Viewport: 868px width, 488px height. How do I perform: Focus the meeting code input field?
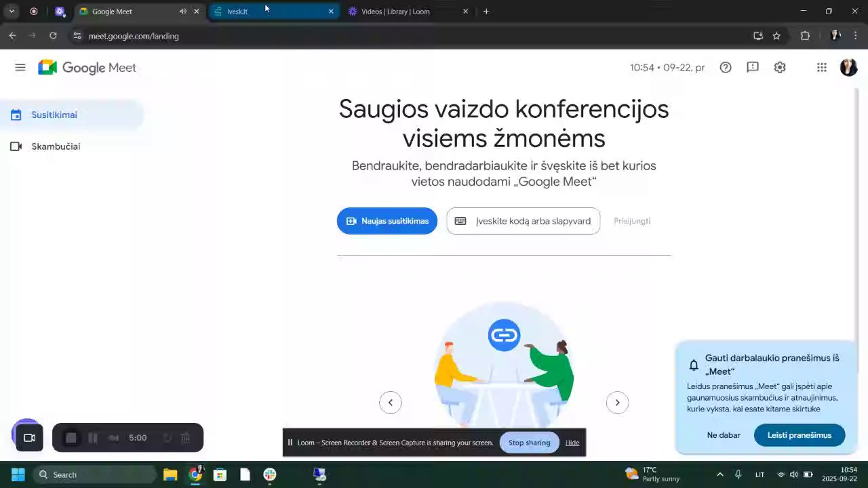(524, 221)
